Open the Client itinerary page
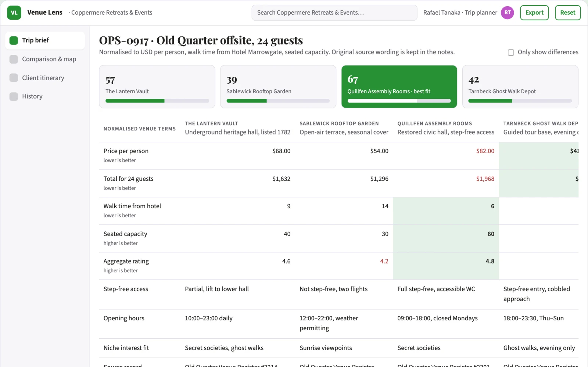588x367 pixels. tap(45, 78)
